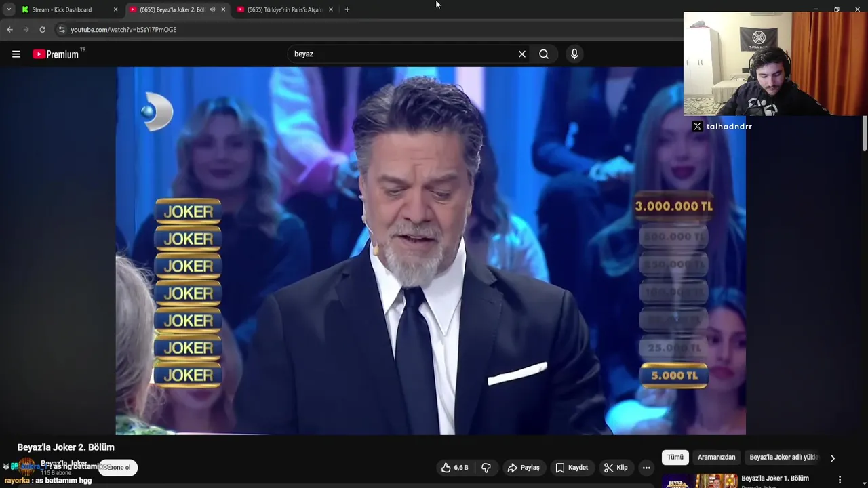
Task: Click the video title Beyaz'la Joker 2. Bölüm
Action: [x=66, y=447]
